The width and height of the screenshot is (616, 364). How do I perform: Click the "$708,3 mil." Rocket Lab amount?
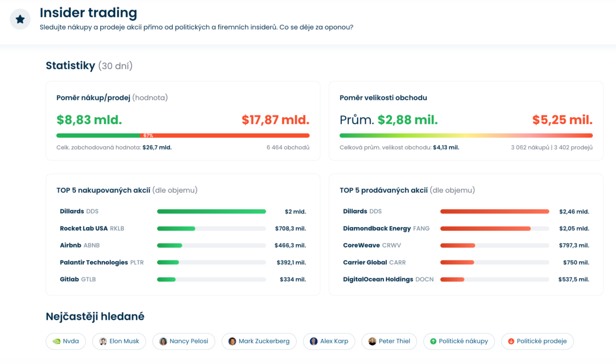[290, 229]
